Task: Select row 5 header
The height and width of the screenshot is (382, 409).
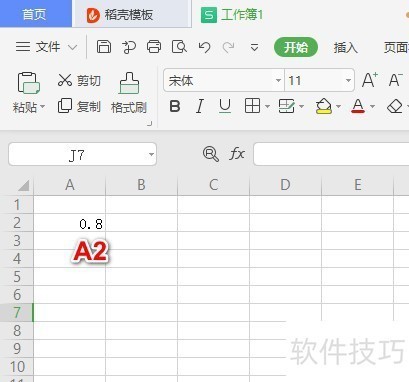Action: click(x=17, y=277)
